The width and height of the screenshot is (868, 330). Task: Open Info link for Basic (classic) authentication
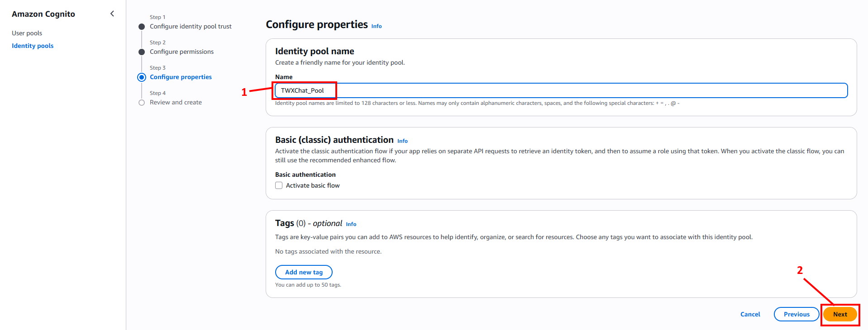[402, 141]
